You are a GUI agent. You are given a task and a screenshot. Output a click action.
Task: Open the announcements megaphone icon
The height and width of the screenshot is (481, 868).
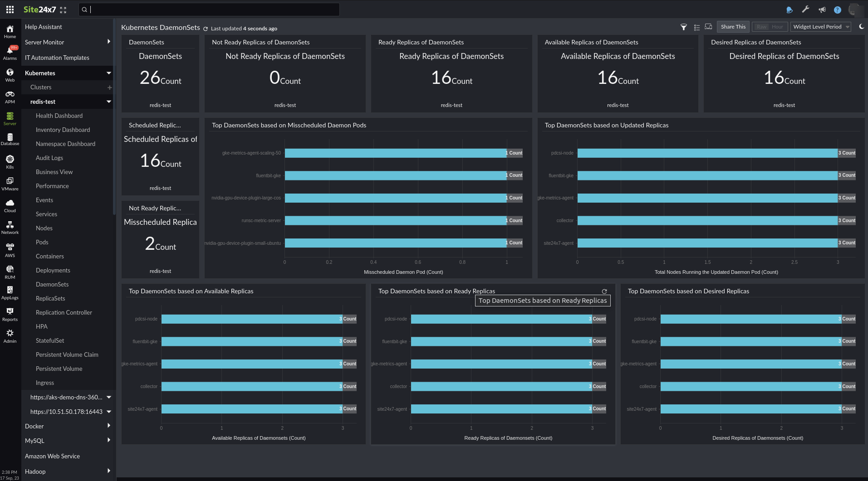[822, 10]
